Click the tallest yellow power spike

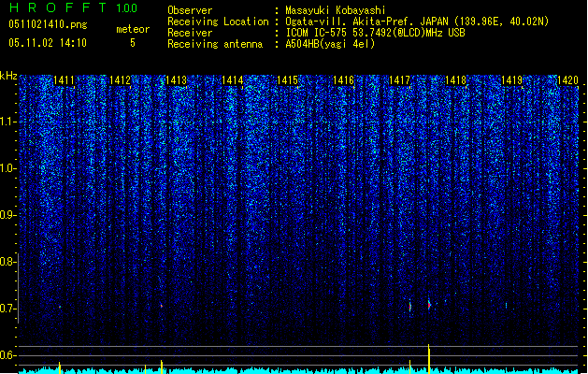click(x=429, y=359)
